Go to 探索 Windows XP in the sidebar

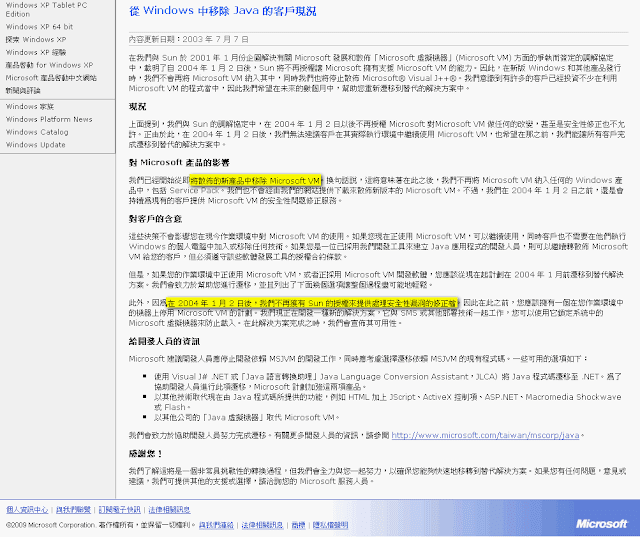(x=36, y=40)
